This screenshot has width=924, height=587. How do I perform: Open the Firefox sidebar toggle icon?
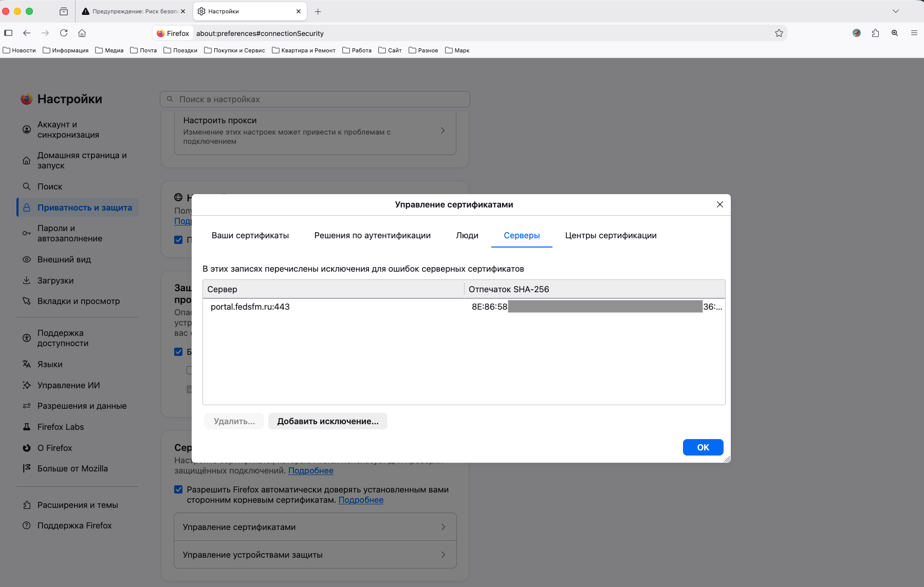point(8,33)
